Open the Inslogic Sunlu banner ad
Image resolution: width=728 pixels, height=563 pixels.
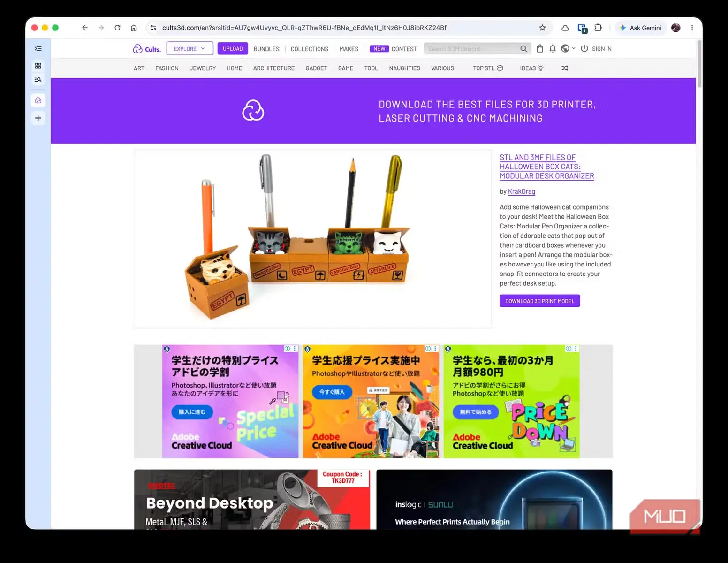[x=494, y=500]
